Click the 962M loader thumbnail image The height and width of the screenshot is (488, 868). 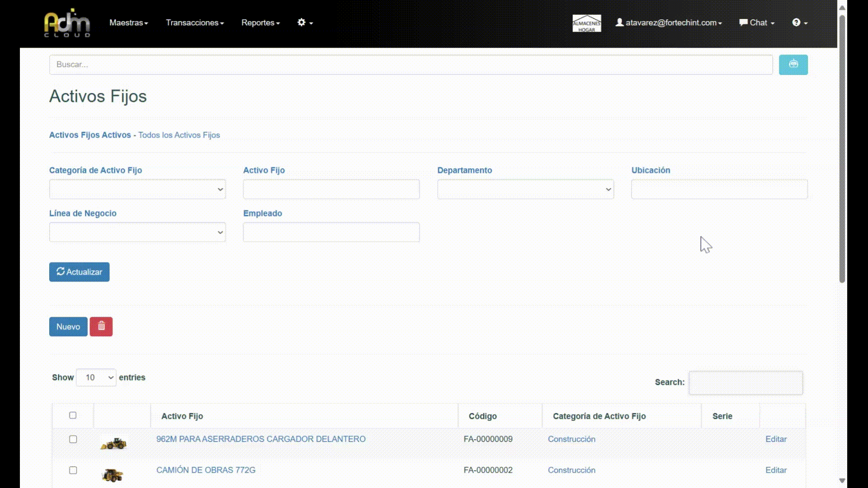pos(113,444)
